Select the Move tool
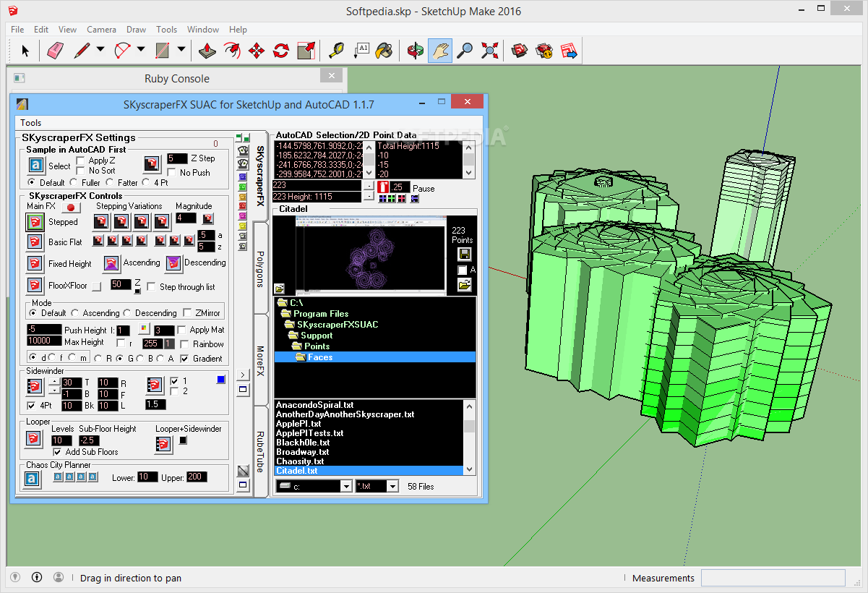This screenshot has height=593, width=868. pos(257,51)
